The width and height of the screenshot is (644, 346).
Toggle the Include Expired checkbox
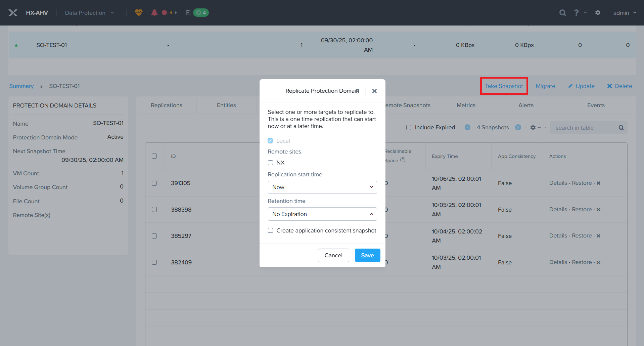click(x=409, y=127)
